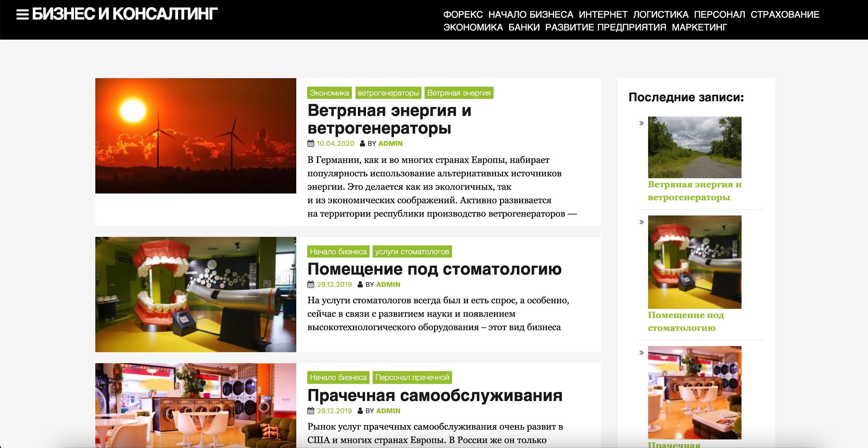The image size is (868, 448).
Task: Click the date 29.12.2019 in the laundromat post
Action: pos(334,411)
